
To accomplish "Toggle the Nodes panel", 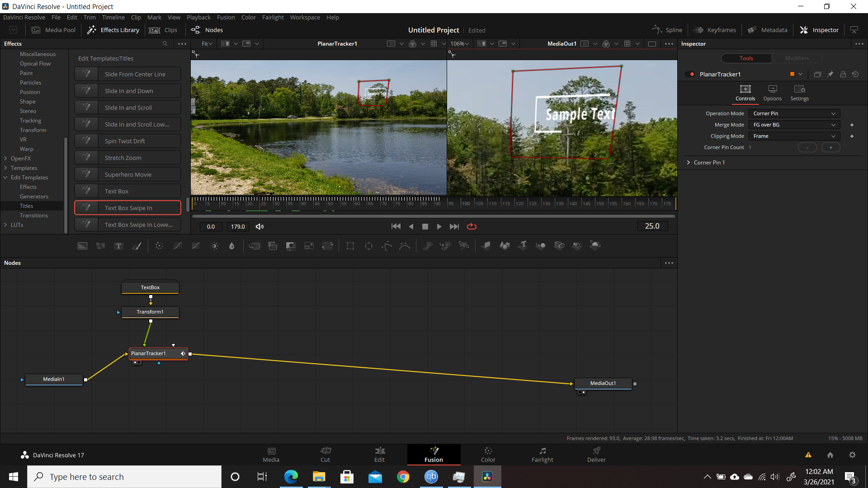I will (x=207, y=30).
